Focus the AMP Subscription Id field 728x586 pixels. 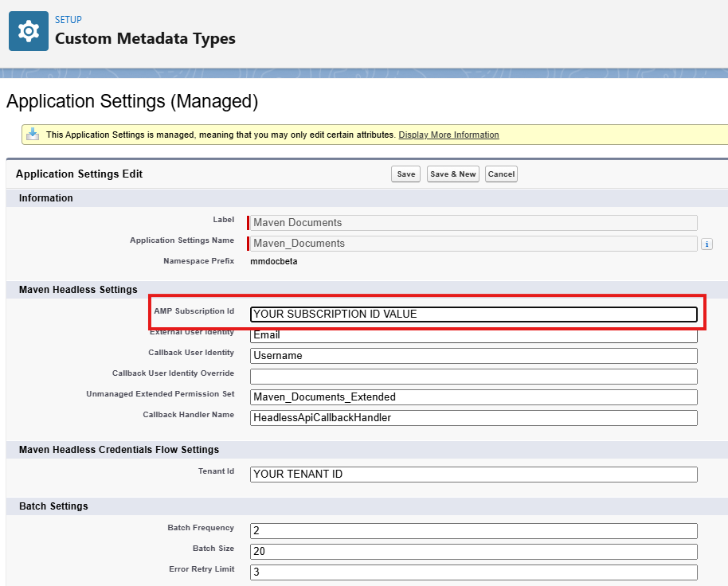coord(473,314)
